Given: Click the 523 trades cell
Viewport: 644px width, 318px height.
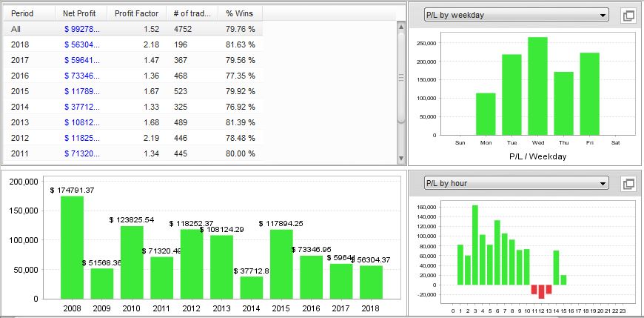Looking at the screenshot, I should (181, 91).
